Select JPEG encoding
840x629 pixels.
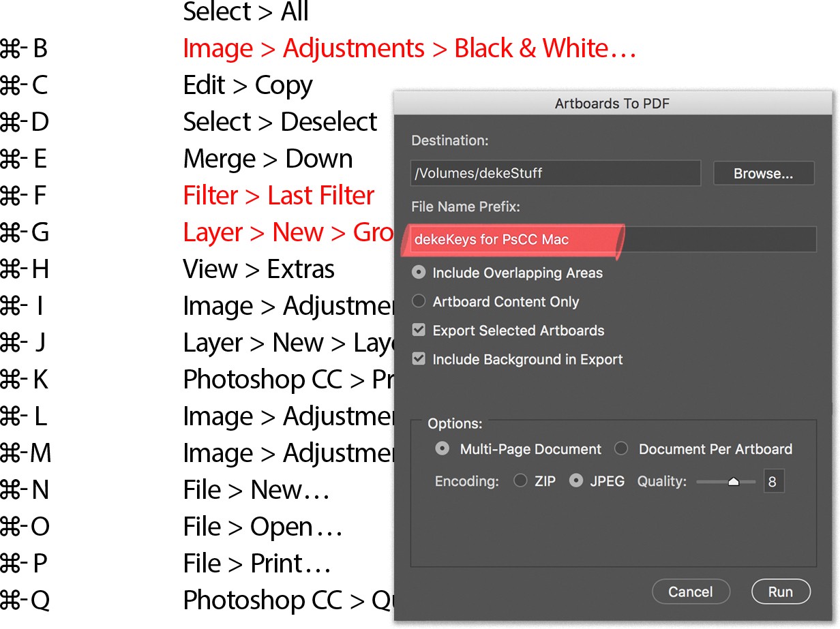[x=577, y=481]
